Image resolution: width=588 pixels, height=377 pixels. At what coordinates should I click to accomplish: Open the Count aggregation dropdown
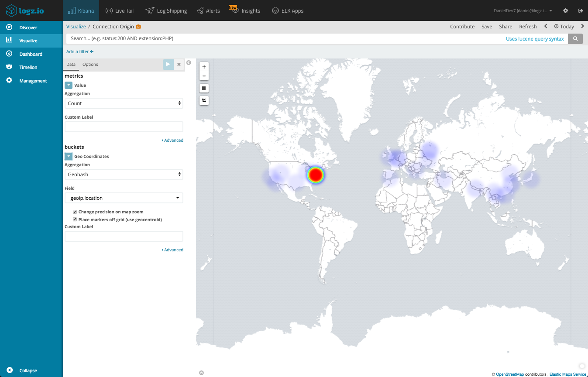click(124, 103)
